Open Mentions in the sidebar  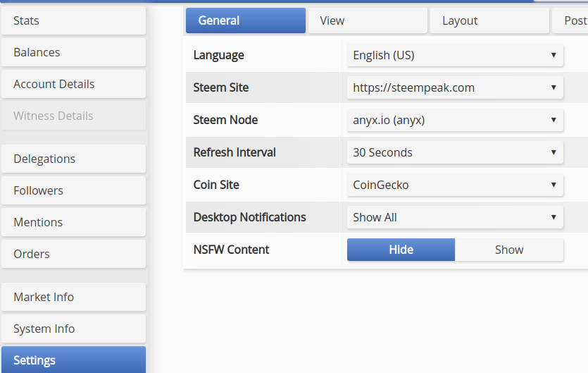point(73,222)
